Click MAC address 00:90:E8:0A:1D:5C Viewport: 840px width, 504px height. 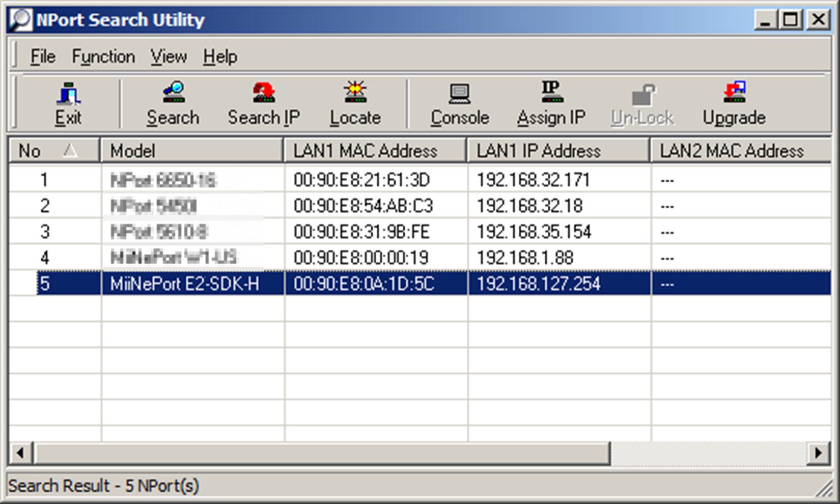pyautogui.click(x=364, y=284)
